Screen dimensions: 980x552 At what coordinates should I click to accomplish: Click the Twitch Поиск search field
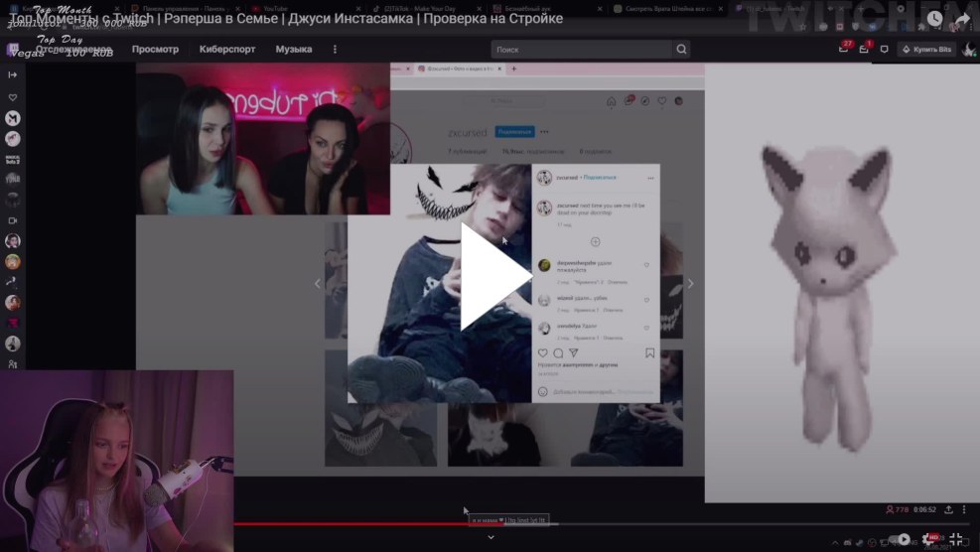581,50
